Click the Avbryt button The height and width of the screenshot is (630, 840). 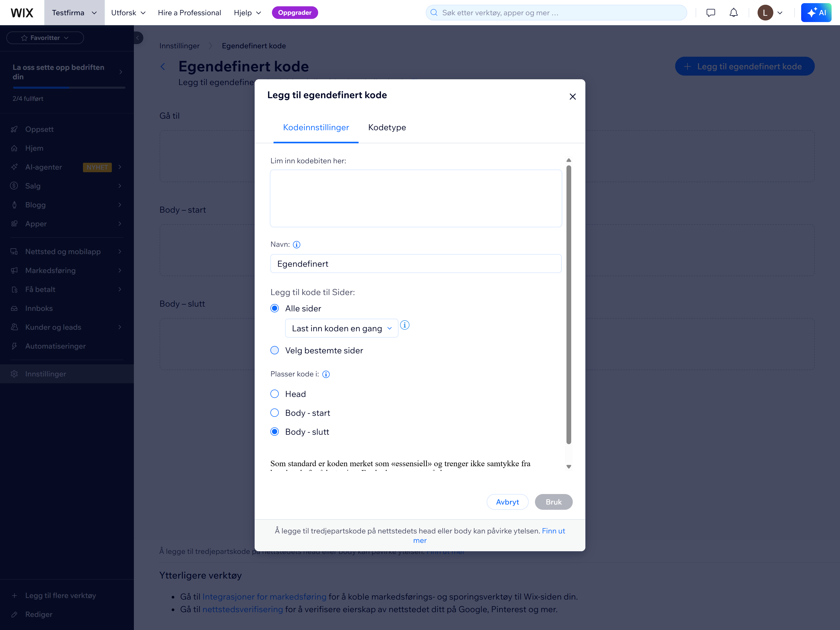coord(507,502)
